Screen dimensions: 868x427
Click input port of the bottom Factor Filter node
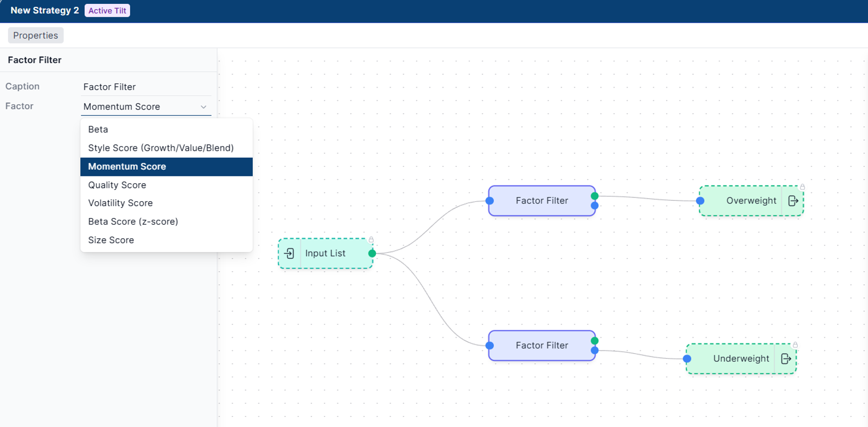point(490,346)
